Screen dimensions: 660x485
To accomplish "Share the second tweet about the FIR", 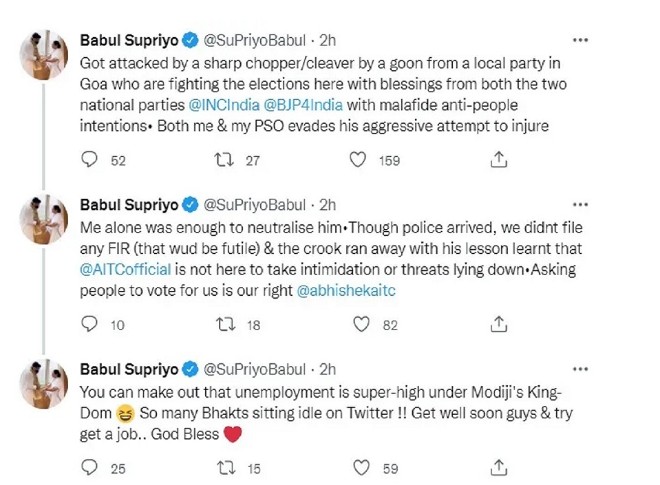I will tap(497, 324).
